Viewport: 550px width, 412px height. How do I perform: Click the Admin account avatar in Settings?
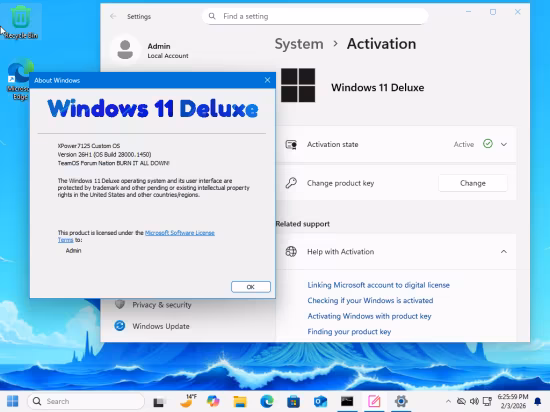click(x=125, y=50)
